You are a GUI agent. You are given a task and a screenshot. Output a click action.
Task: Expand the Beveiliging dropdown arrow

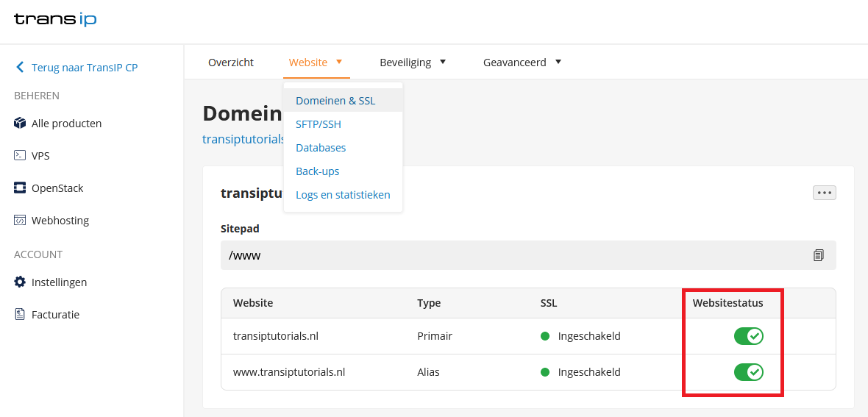[443, 62]
